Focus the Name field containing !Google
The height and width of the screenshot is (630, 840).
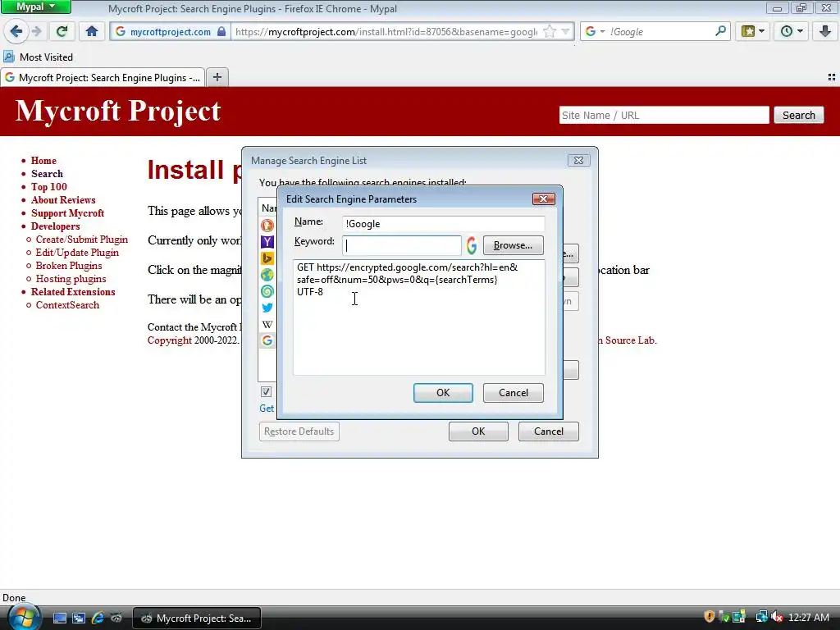pos(444,224)
